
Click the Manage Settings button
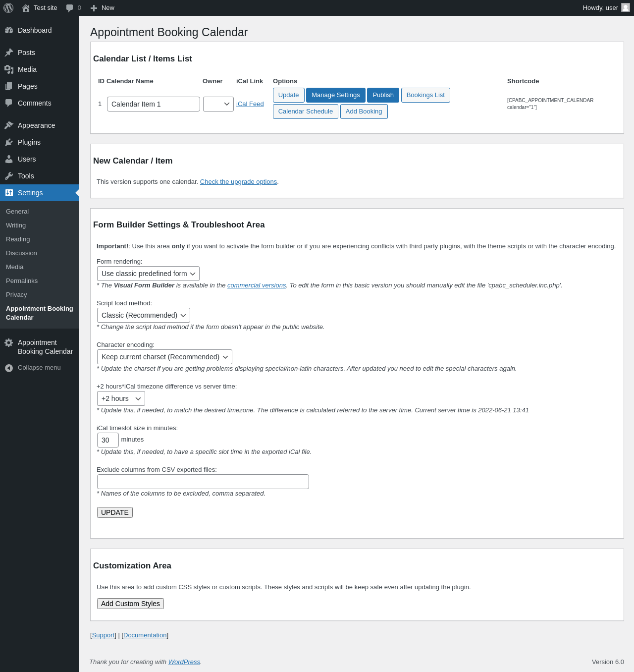[x=335, y=95]
